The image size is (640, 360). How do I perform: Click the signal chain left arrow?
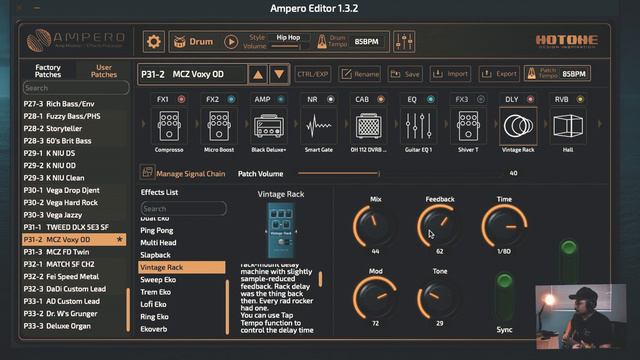click(143, 124)
